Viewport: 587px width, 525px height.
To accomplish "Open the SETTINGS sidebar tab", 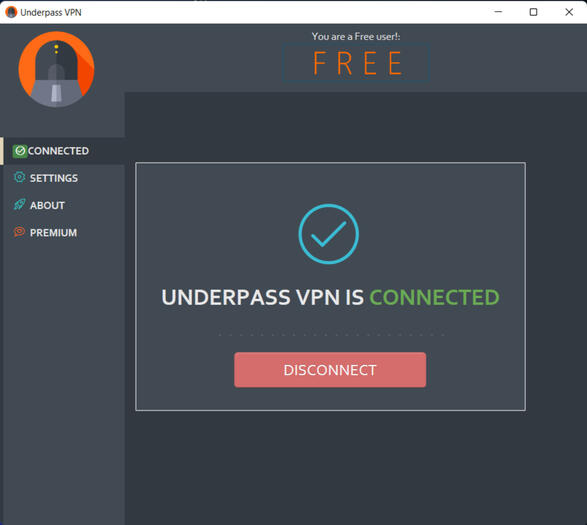I will (62, 178).
